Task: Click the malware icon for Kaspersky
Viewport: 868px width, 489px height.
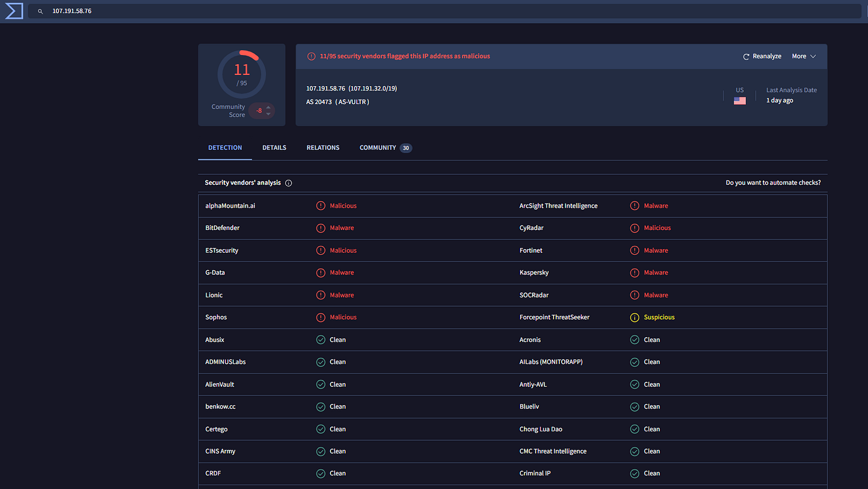Action: (x=634, y=273)
